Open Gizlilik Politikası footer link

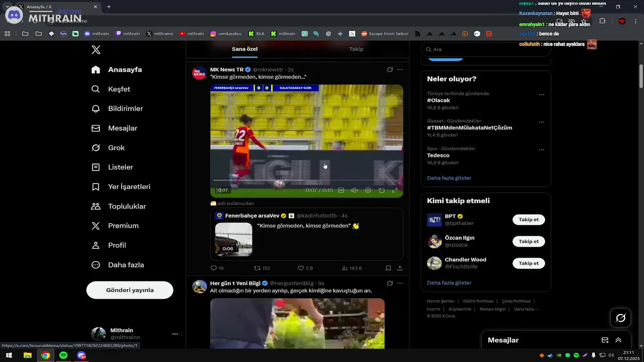pyautogui.click(x=478, y=301)
